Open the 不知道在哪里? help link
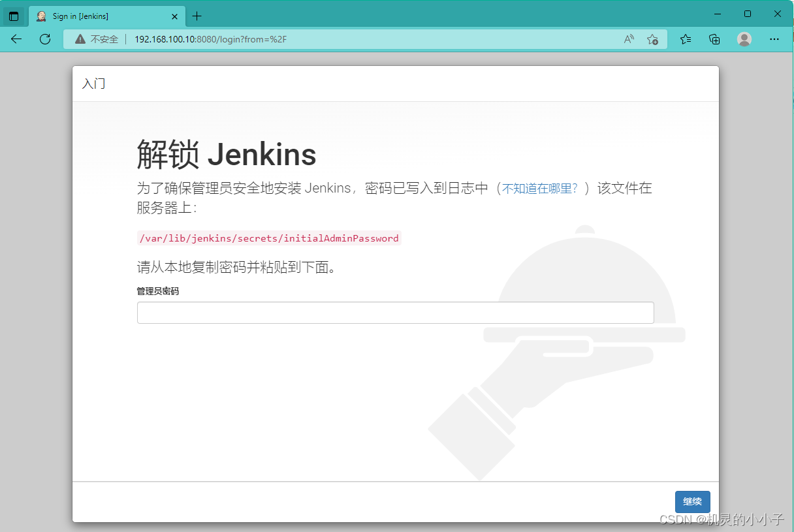 coord(540,189)
